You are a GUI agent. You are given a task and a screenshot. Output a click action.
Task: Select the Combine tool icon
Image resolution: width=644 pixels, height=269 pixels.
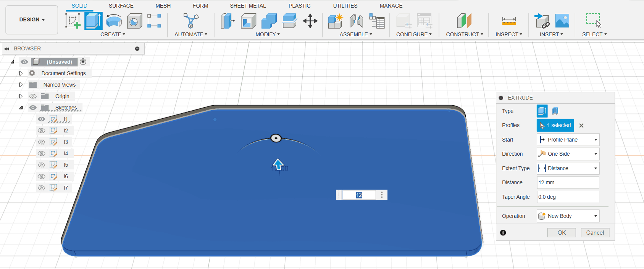pos(269,21)
